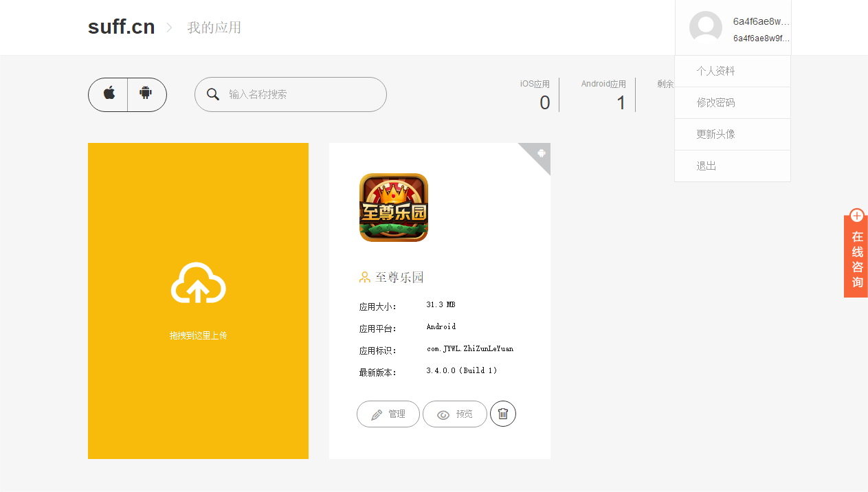Choose 更新头像 from the user menu

715,134
